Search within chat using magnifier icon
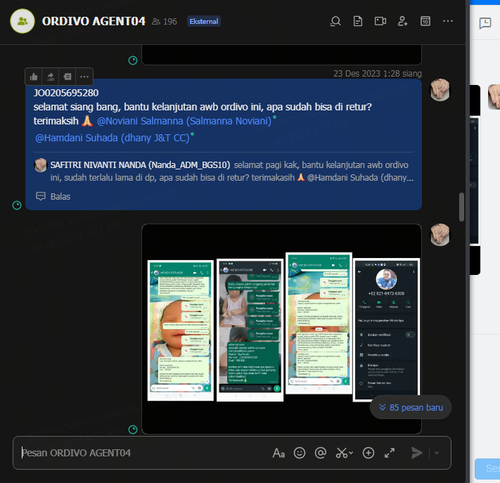The width and height of the screenshot is (500, 483). pyautogui.click(x=335, y=21)
